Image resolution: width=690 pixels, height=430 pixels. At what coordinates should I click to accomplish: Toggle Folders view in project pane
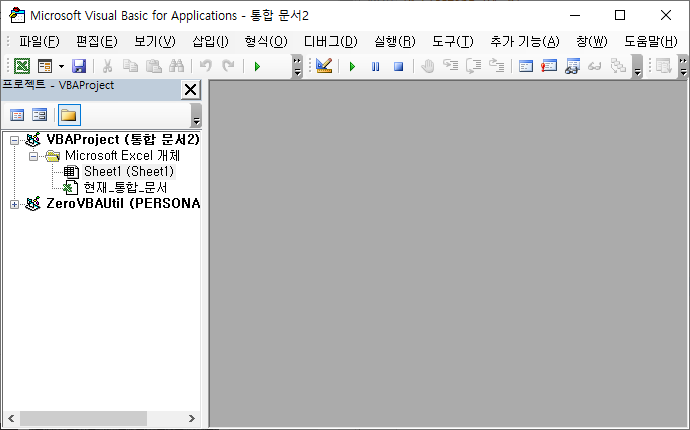pyautogui.click(x=69, y=115)
